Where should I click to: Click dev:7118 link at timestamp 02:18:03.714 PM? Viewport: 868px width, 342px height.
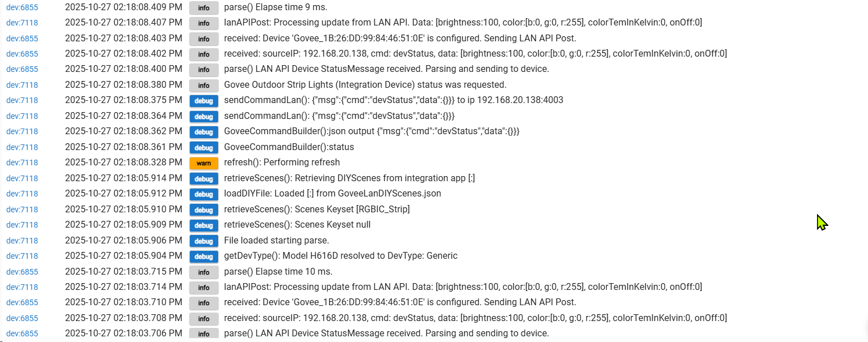coord(22,287)
